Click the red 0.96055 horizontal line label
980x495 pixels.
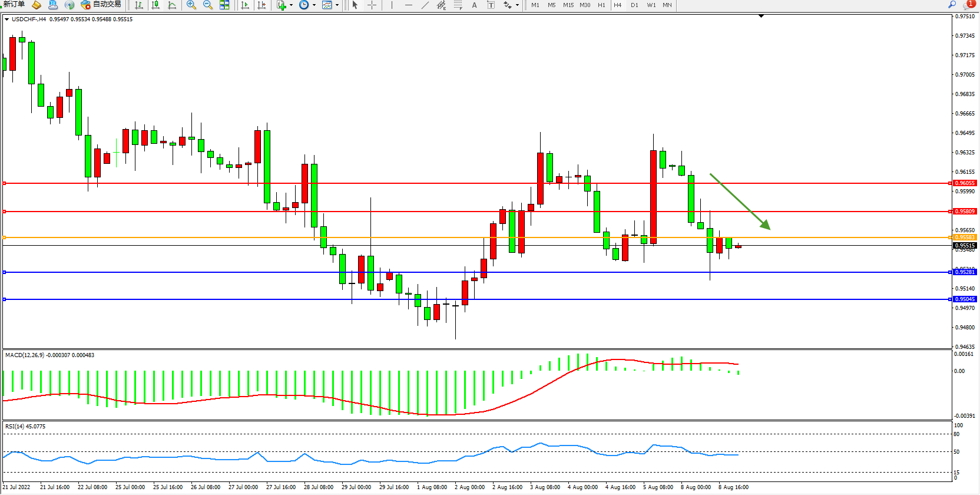coord(964,183)
